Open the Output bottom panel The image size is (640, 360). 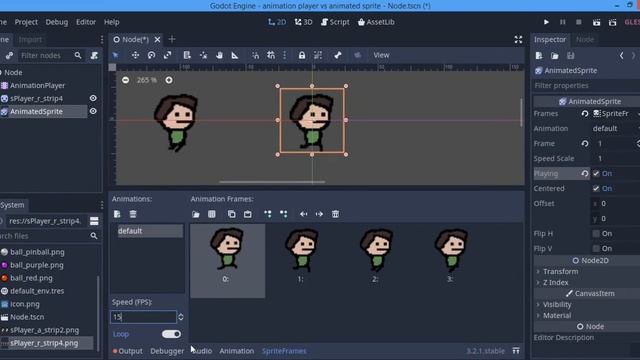(128, 351)
